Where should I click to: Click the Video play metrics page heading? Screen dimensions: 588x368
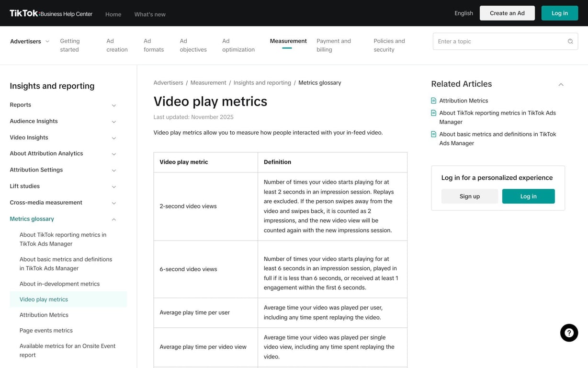(x=210, y=101)
